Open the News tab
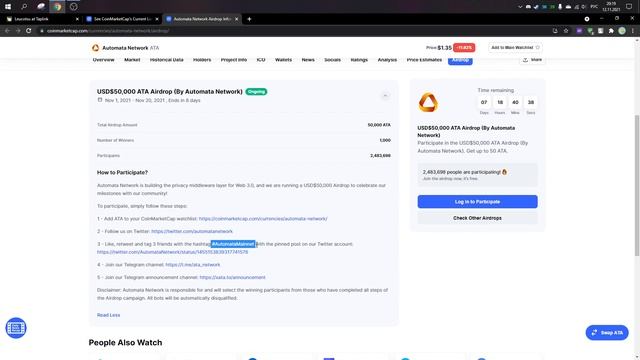The height and width of the screenshot is (360, 640). point(308,60)
